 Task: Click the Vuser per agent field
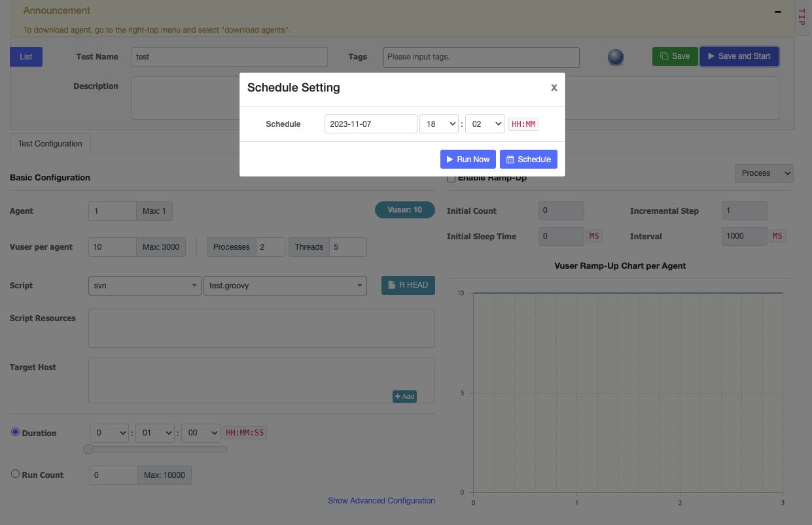113,247
